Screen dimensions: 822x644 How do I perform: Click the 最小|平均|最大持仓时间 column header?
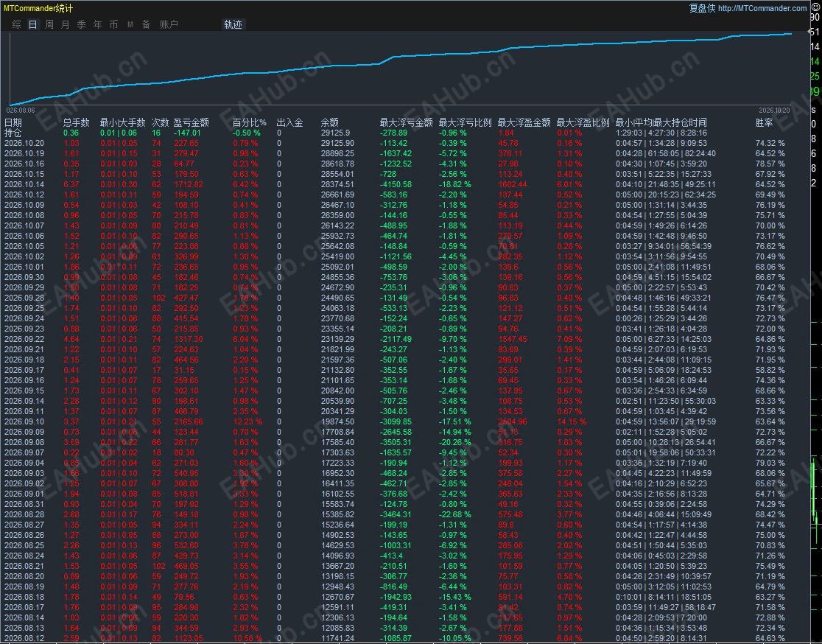[661, 123]
